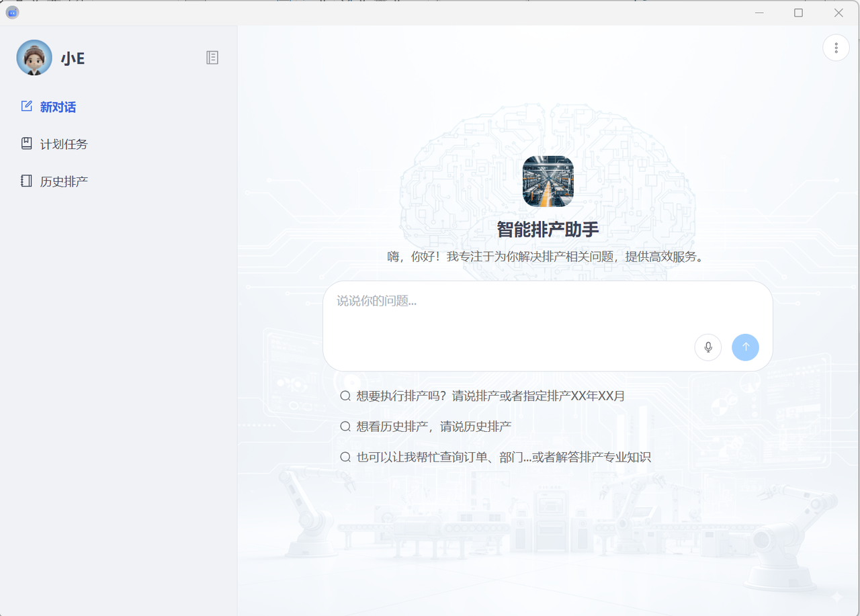Select the 想要执行排产吗 suggestion
Image resolution: width=860 pixels, height=616 pixels.
tap(490, 396)
